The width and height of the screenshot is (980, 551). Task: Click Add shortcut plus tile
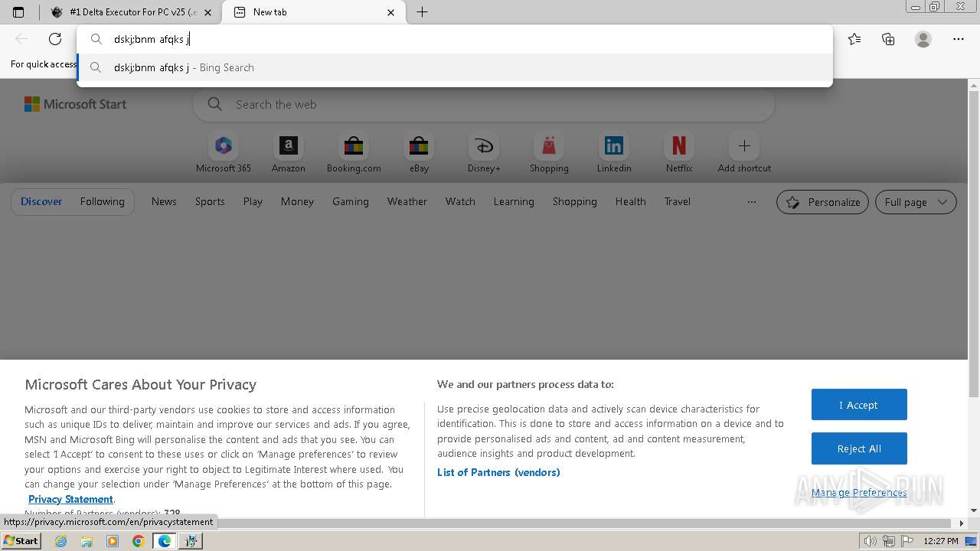tap(744, 153)
